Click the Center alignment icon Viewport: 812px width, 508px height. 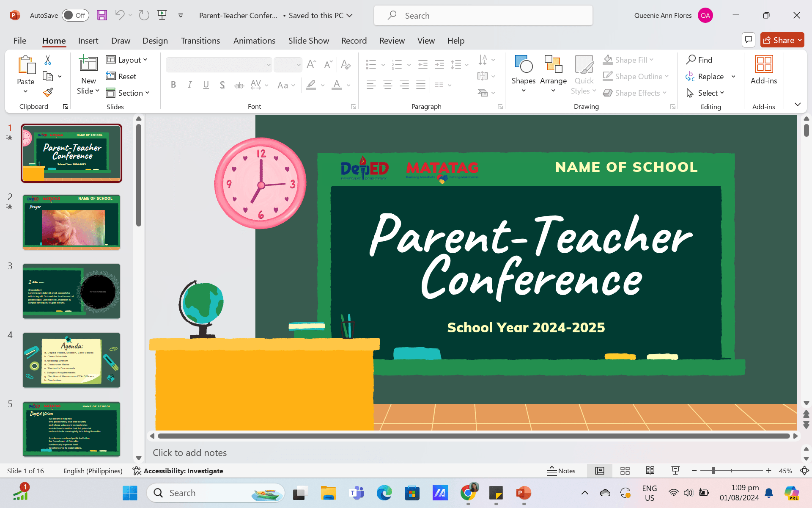pyautogui.click(x=388, y=85)
